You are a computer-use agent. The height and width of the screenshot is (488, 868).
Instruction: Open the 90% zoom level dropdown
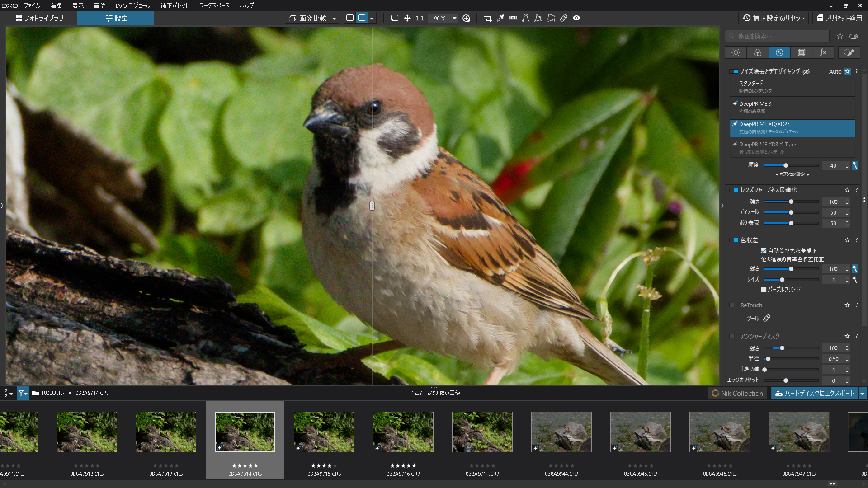[454, 18]
